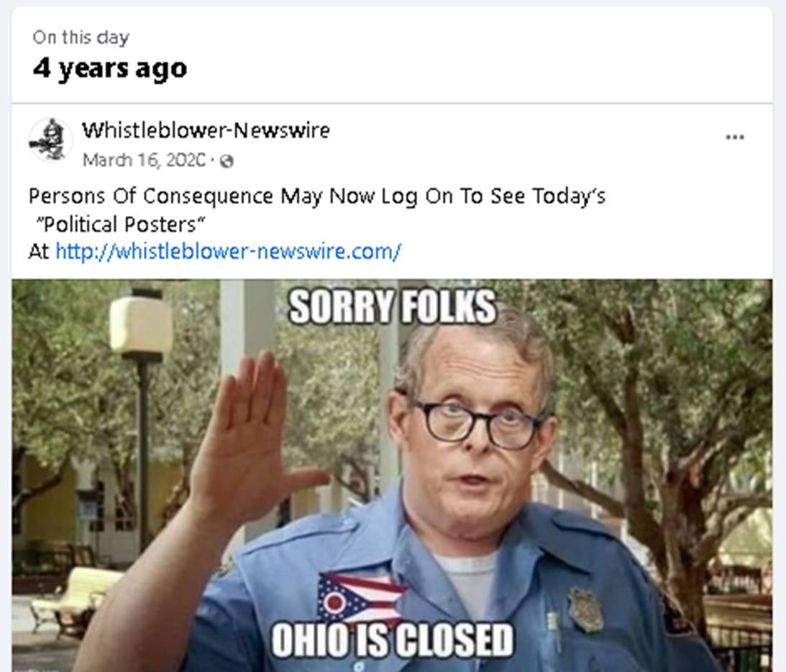Open the post options three-dots menu
This screenshot has height=672, width=786.
[734, 137]
